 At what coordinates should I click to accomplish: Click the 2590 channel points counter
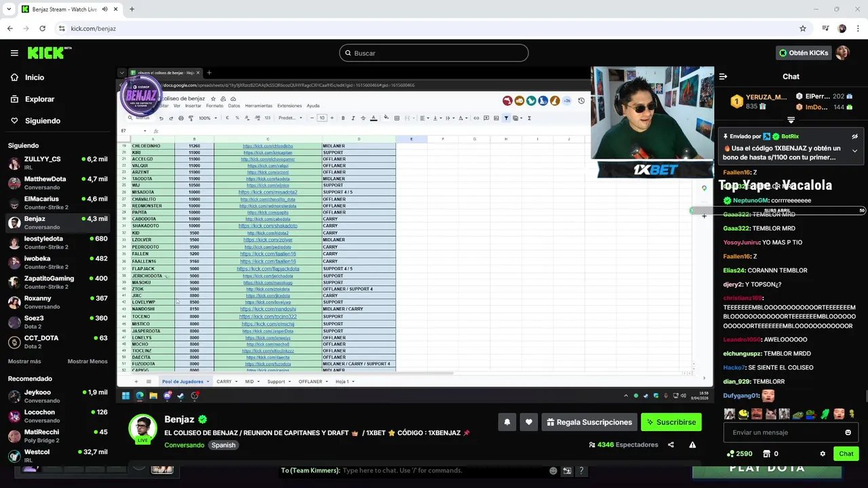[739, 453]
